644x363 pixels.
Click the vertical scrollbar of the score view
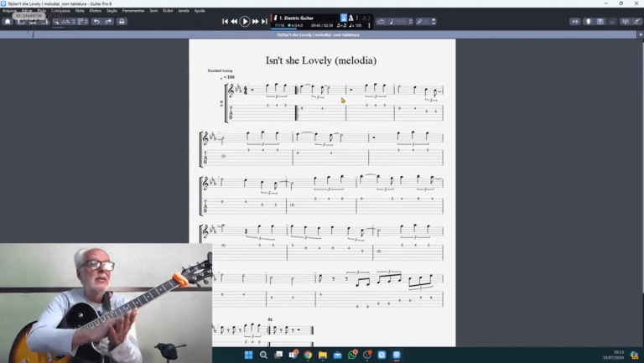point(642,166)
